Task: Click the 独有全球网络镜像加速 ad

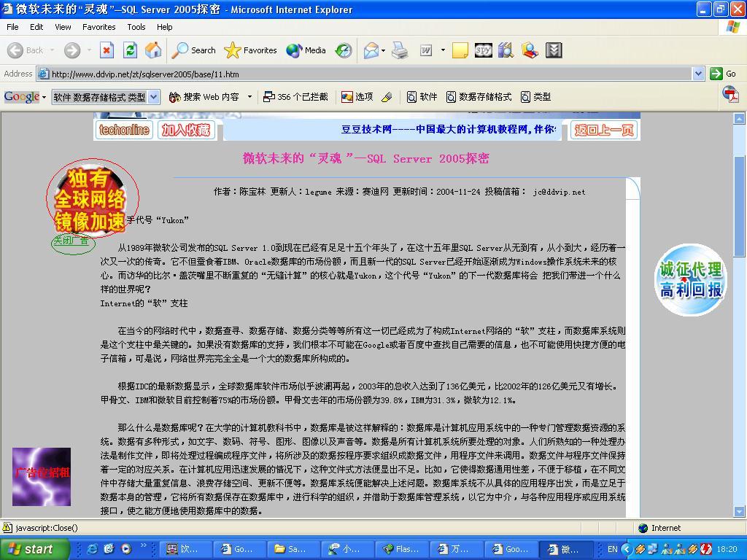Action: [x=91, y=198]
